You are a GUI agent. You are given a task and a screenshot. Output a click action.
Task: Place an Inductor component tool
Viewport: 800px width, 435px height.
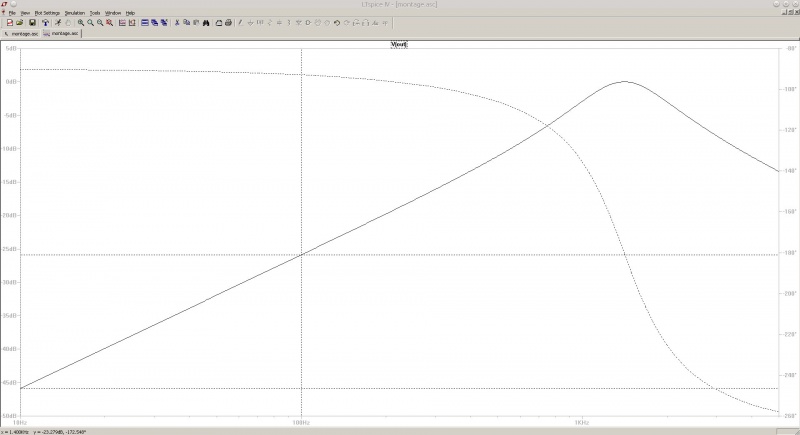[x=289, y=23]
